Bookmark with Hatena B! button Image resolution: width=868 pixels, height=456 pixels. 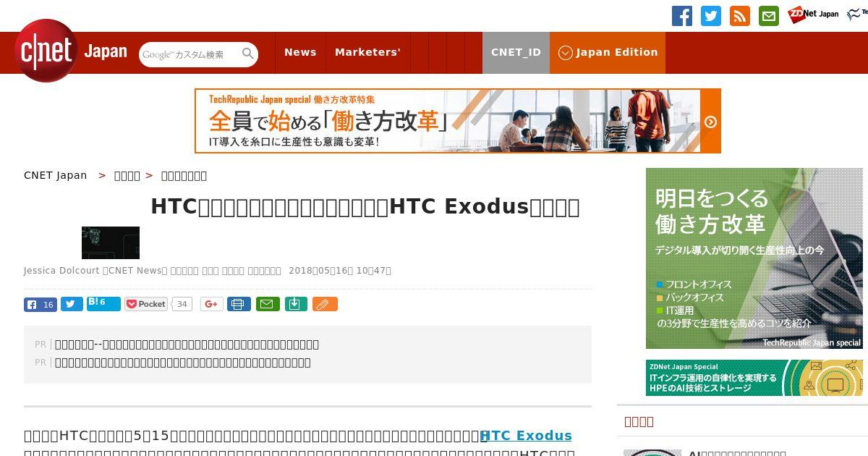point(103,303)
